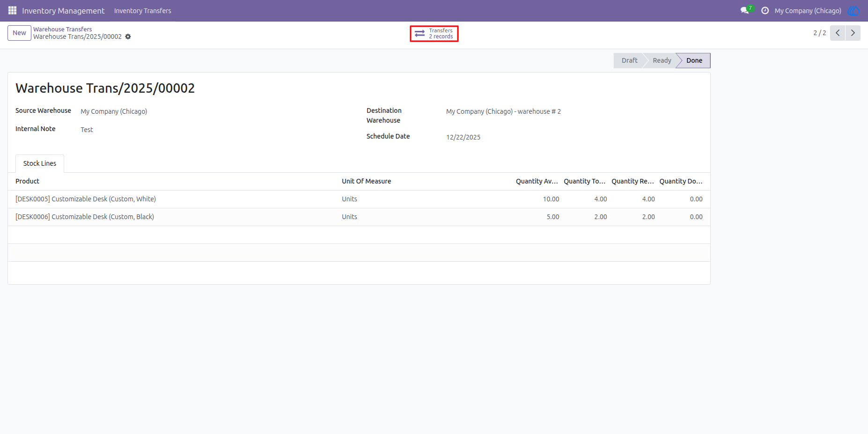The width and height of the screenshot is (868, 434).
Task: Click the Schedule Date 12/22/2025
Action: tap(463, 137)
